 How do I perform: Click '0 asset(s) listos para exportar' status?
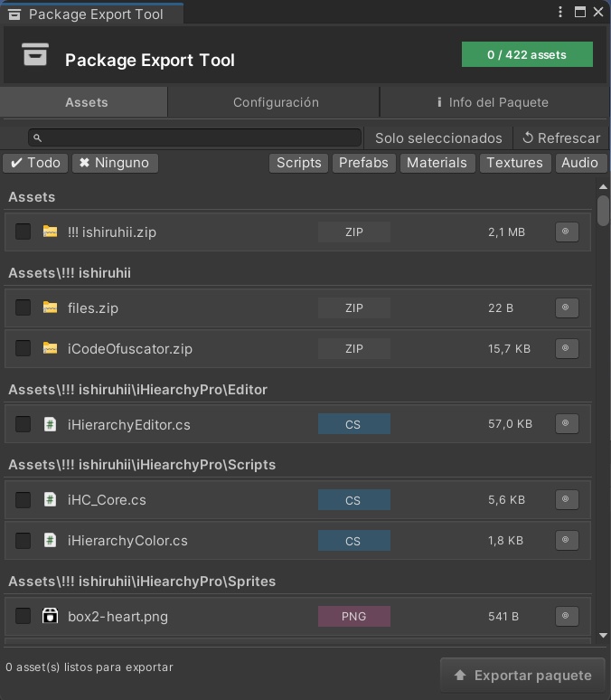tap(89, 667)
